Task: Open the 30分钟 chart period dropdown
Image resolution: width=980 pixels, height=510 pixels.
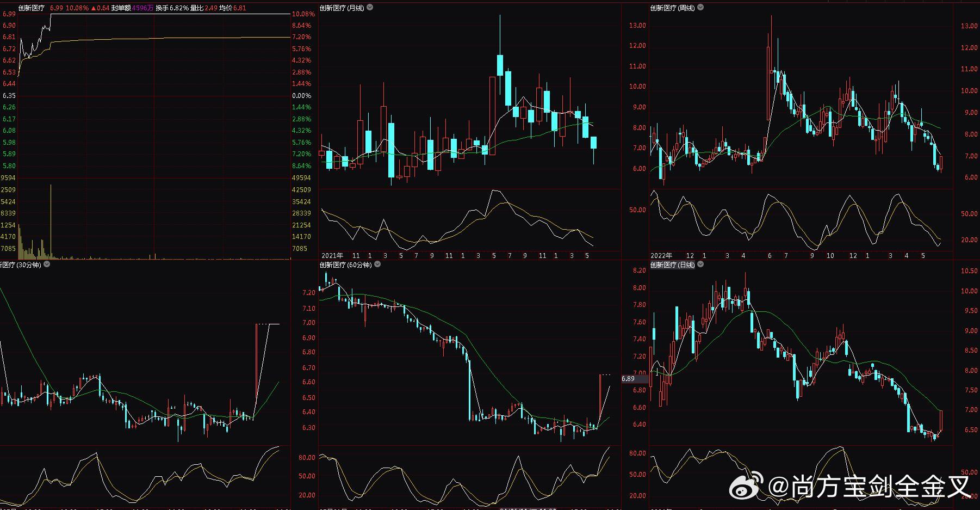Action: 46,265
